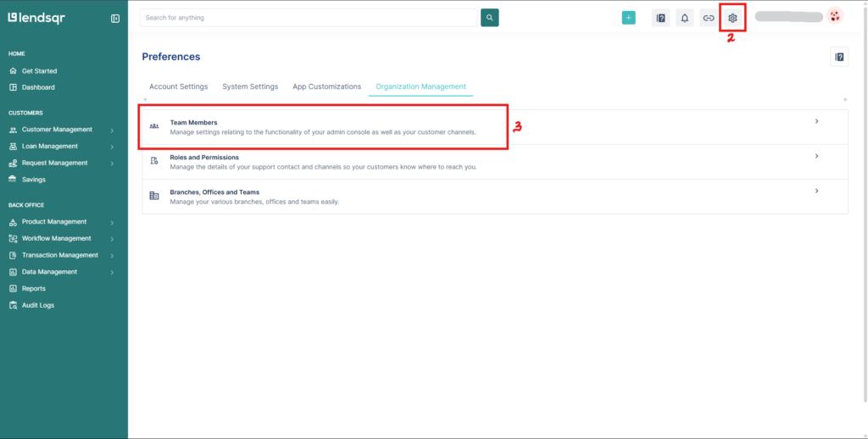The height and width of the screenshot is (439, 868).
Task: Expand Customer Management chevron
Action: [x=112, y=131]
